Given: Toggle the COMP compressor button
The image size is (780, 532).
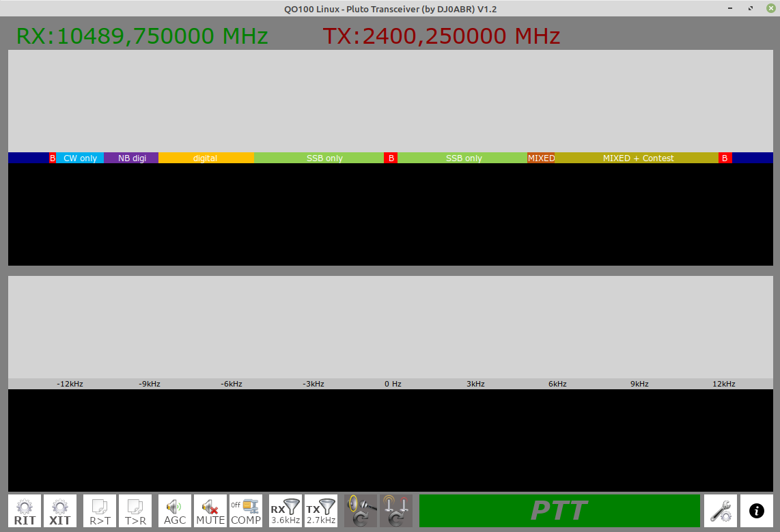Looking at the screenshot, I should point(246,511).
